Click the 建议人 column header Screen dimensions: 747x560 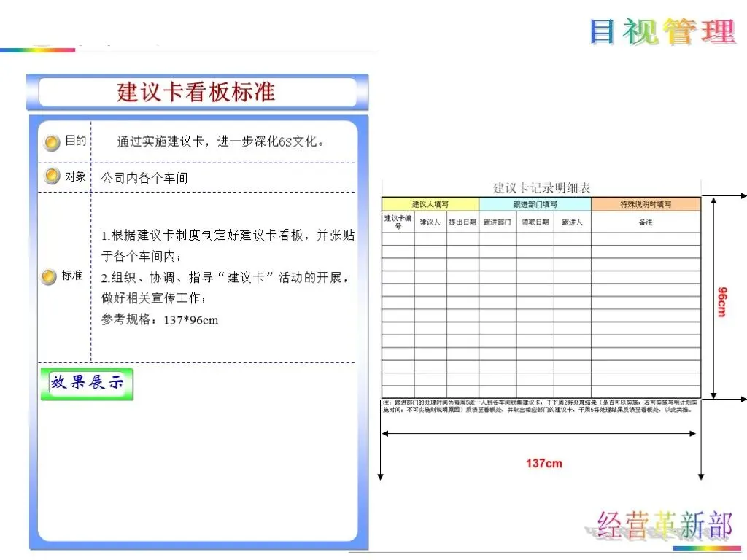(x=430, y=222)
